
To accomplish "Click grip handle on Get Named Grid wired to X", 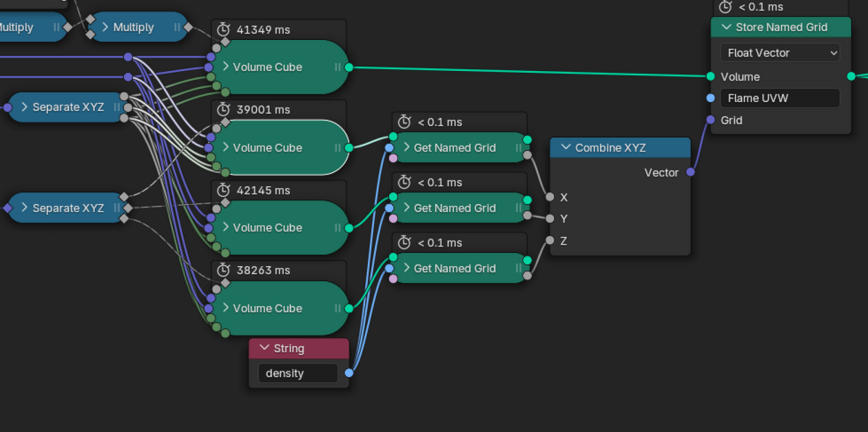I will click(519, 147).
